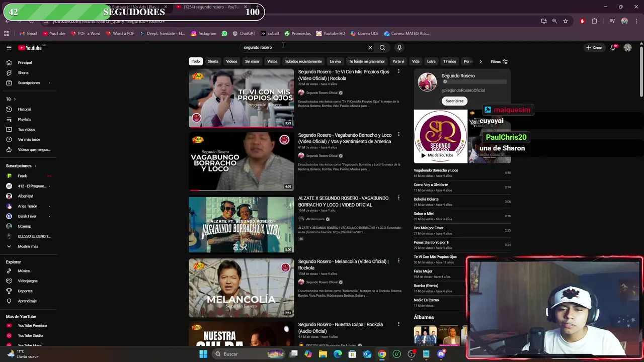Open the Crear menu
The image size is (644, 362).
pos(594,48)
